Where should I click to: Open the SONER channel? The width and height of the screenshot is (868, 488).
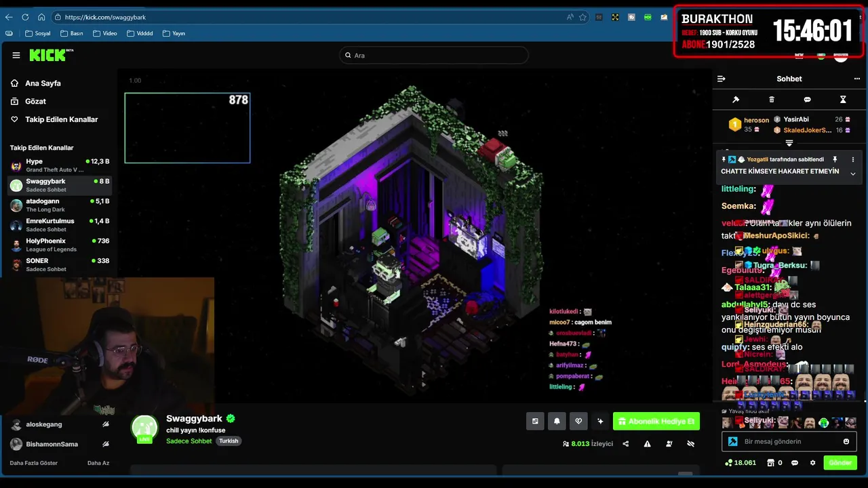60,264
